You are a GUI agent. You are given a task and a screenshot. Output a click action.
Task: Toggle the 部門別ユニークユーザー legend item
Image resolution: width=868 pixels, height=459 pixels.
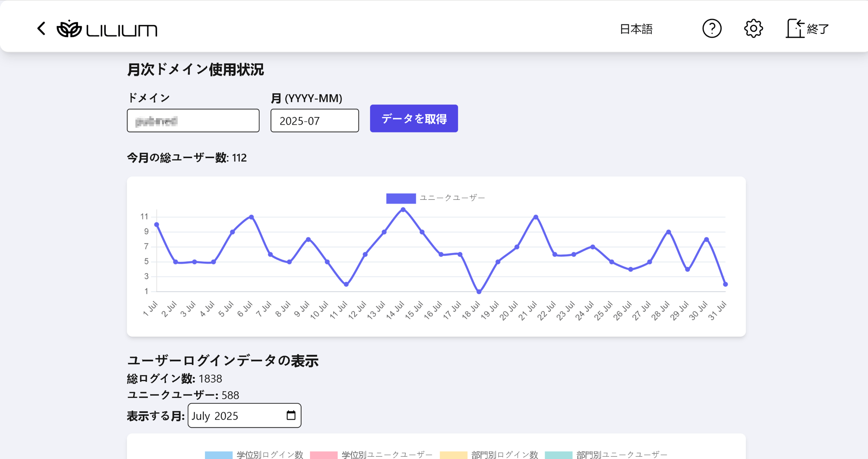pyautogui.click(x=606, y=454)
